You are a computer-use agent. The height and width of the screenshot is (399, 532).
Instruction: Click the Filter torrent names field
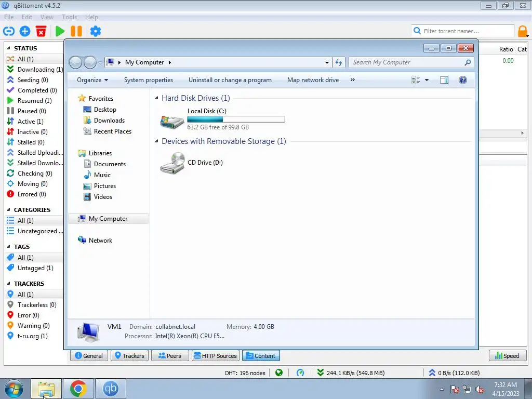463,31
